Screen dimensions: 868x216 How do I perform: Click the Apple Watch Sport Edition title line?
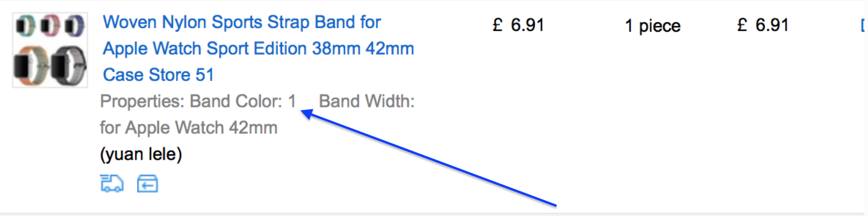point(259,48)
